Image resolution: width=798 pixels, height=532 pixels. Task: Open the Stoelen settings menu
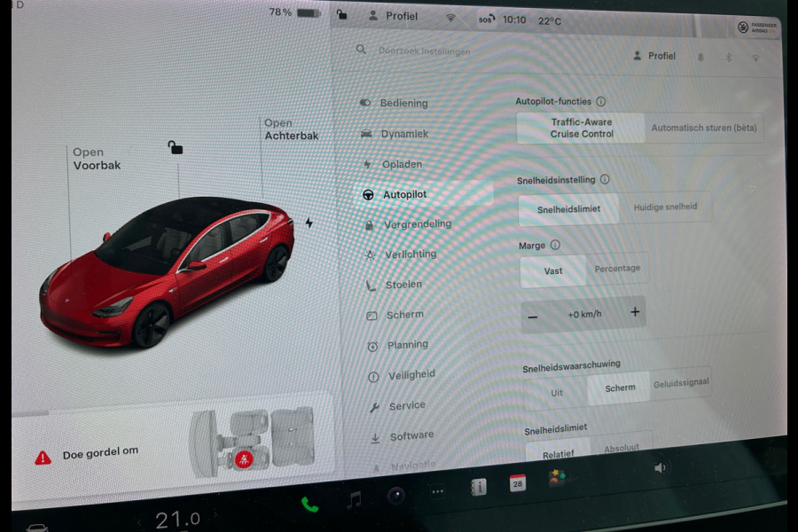[x=395, y=285]
